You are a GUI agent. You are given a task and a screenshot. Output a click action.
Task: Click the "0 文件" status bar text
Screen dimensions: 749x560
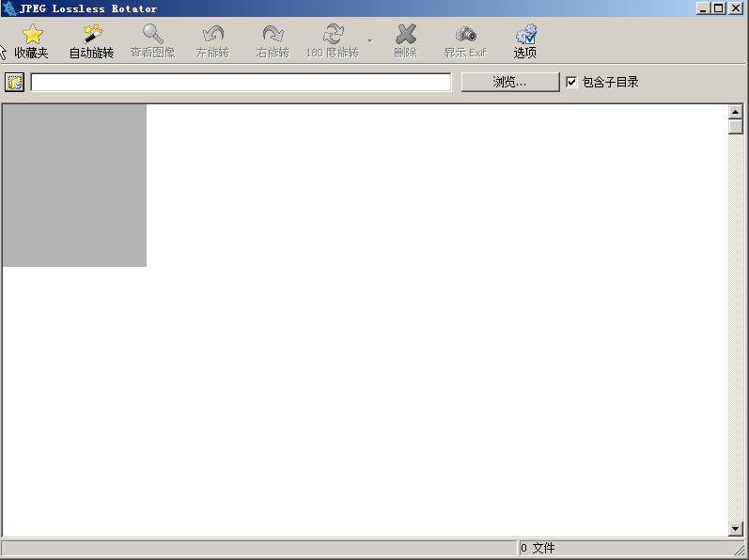coord(538,548)
